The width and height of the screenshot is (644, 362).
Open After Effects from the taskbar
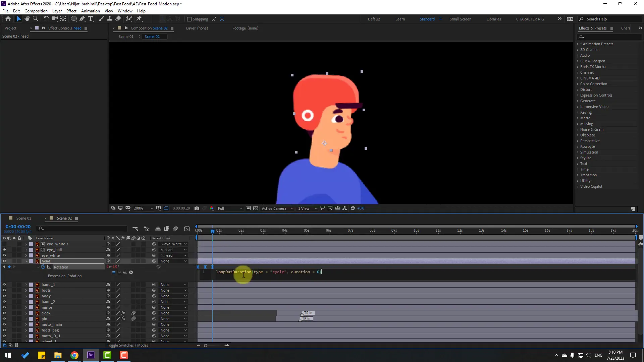point(90,355)
